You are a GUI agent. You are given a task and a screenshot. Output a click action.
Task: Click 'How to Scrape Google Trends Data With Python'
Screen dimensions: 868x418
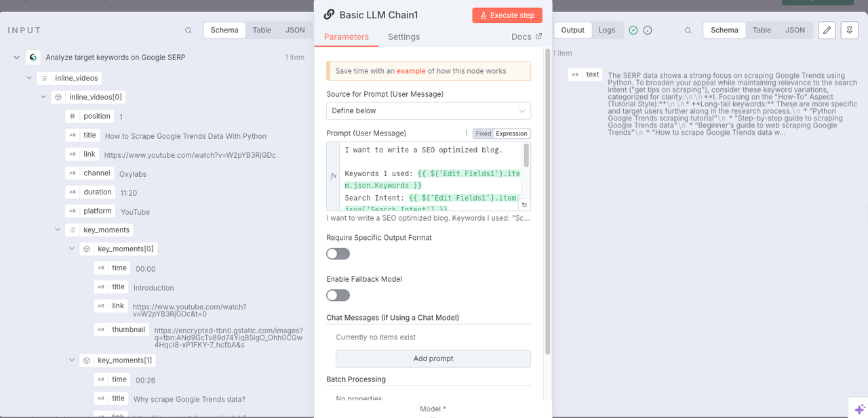point(186,136)
